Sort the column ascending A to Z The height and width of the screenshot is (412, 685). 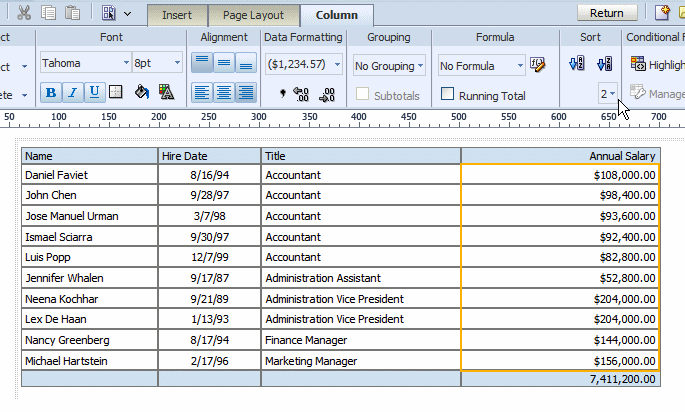point(576,65)
